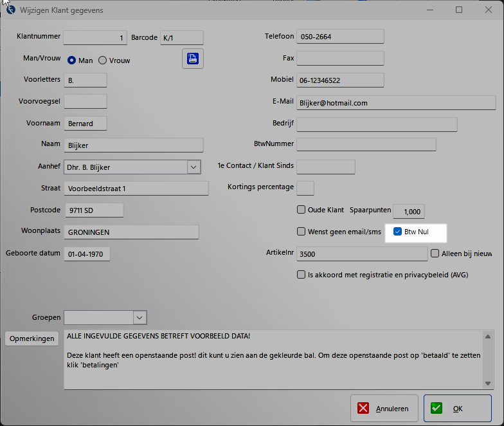Minimize the Wijzigen Klant gegevens window
The image size is (504, 426).
(x=430, y=10)
